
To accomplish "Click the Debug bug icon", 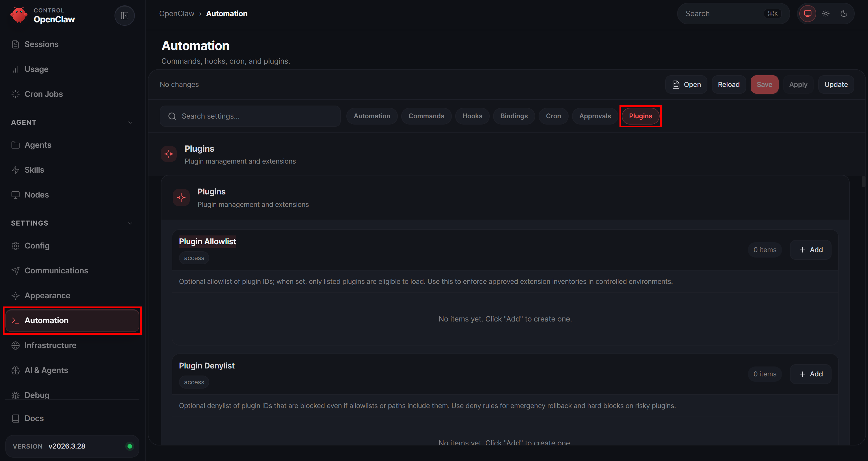I will coord(16,395).
